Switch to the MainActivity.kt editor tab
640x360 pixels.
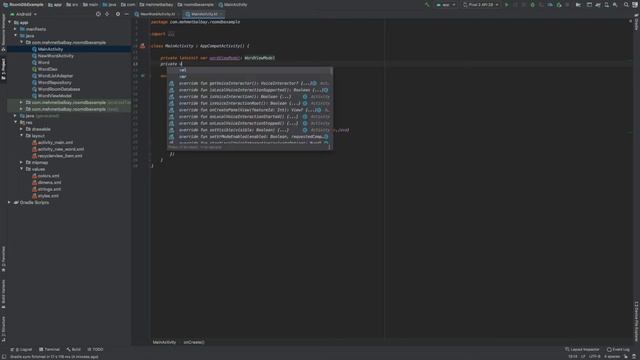pos(204,14)
